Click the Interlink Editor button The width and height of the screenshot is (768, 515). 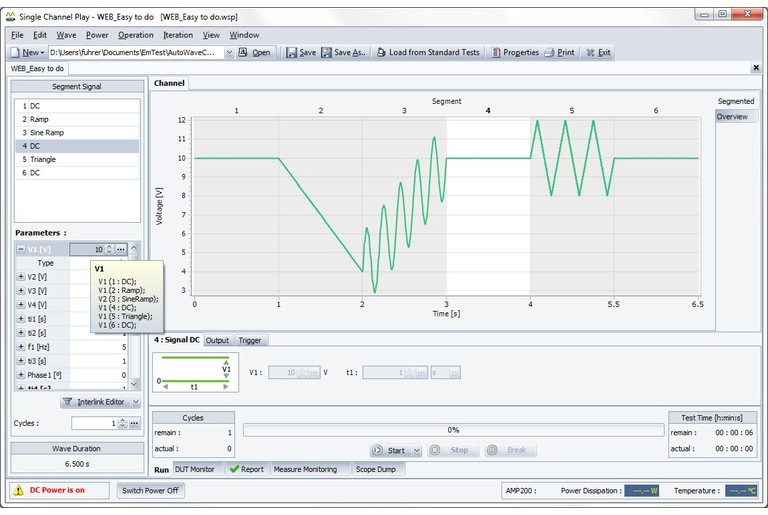click(x=95, y=402)
